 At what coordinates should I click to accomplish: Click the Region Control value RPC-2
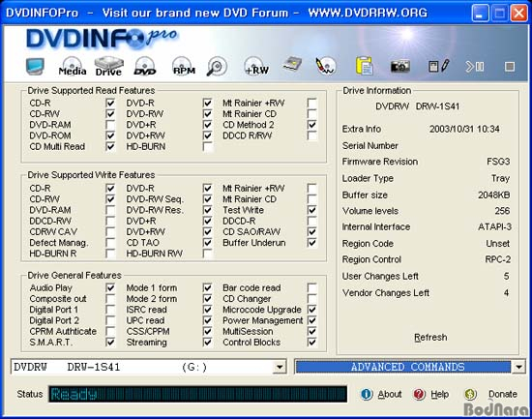pyautogui.click(x=498, y=259)
